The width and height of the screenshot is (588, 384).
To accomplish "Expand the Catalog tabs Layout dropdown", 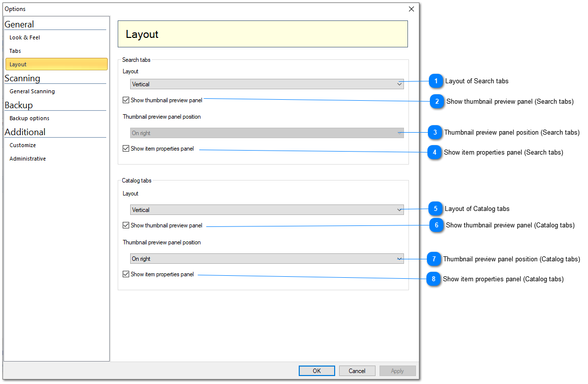I will (x=266, y=210).
